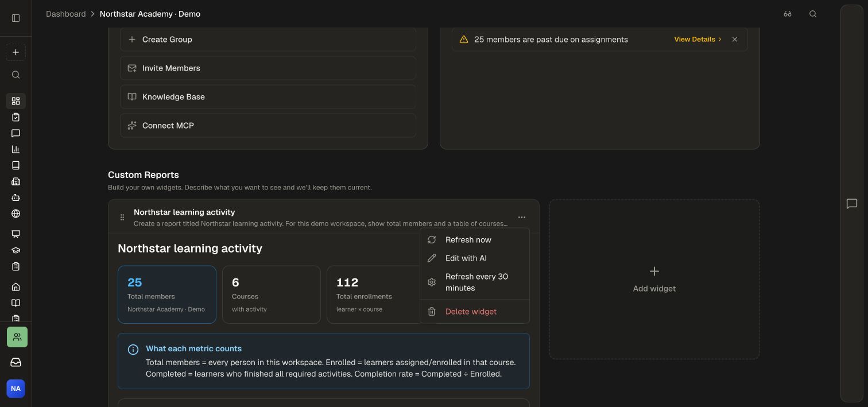Click the info icon beside What each metric counts
This screenshot has width=868, height=407.
pos(133,350)
